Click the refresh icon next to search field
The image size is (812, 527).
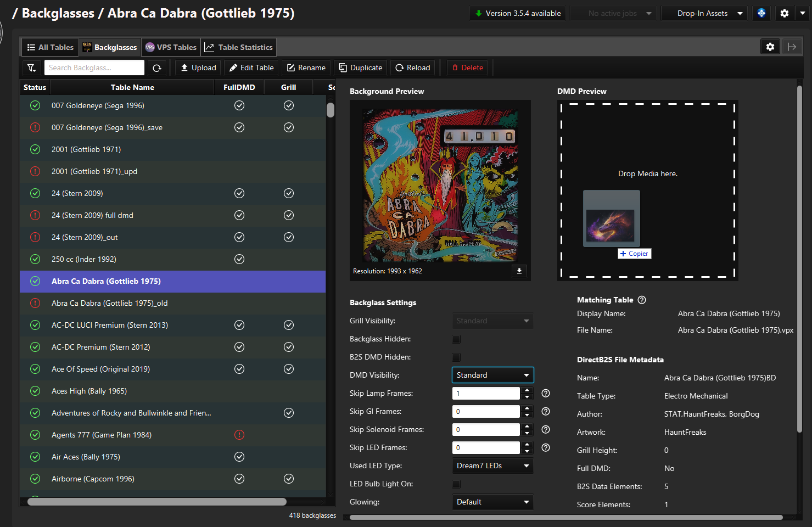click(x=156, y=68)
